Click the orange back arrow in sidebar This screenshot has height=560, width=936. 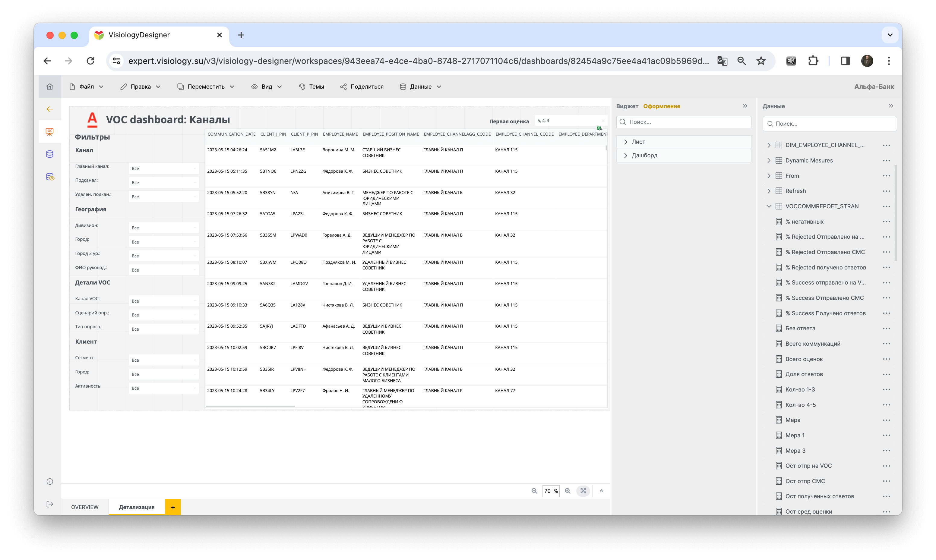pyautogui.click(x=49, y=109)
